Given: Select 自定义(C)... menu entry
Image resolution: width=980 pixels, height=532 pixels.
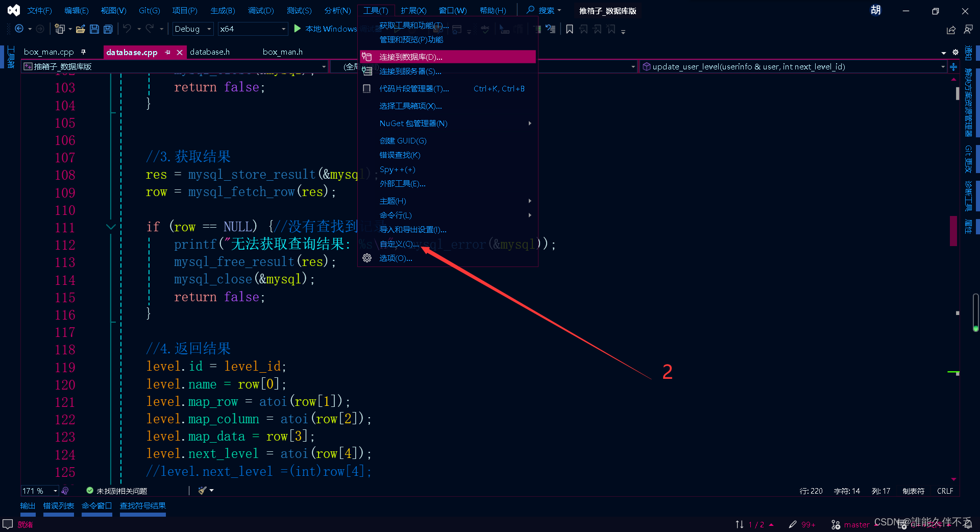Looking at the screenshot, I should (x=449, y=244).
